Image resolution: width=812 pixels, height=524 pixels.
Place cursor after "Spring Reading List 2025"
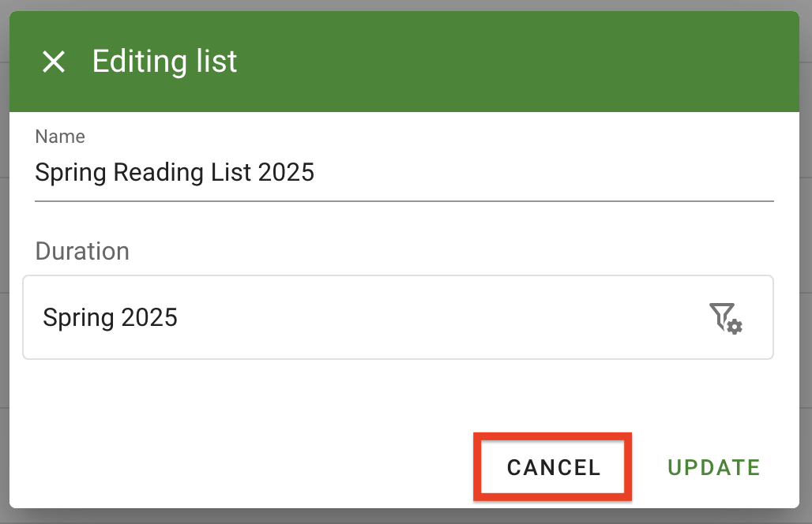click(x=317, y=172)
